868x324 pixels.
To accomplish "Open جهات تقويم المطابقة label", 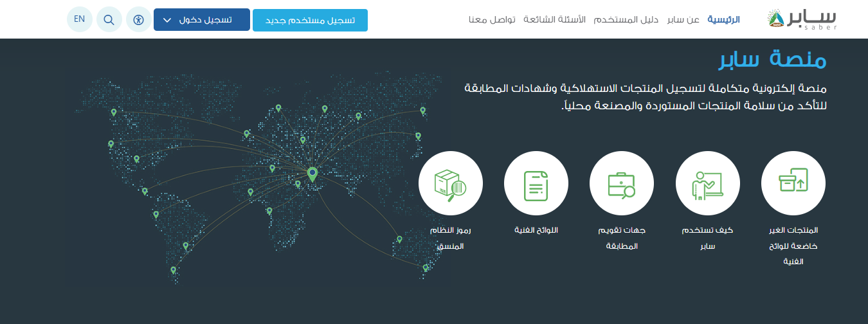I will pos(622,238).
